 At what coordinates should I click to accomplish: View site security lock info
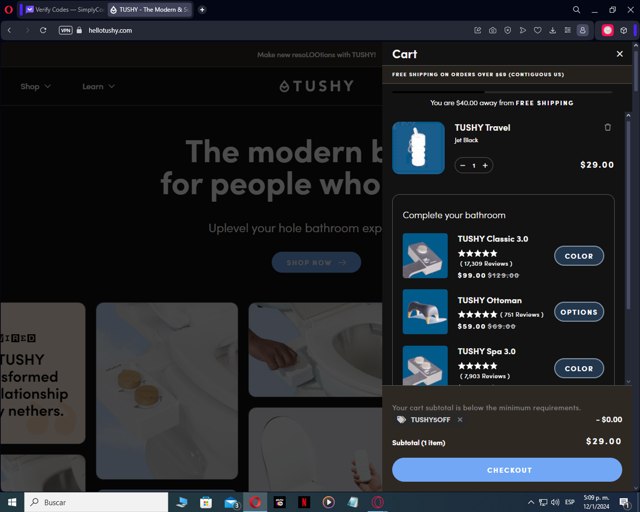tap(79, 30)
